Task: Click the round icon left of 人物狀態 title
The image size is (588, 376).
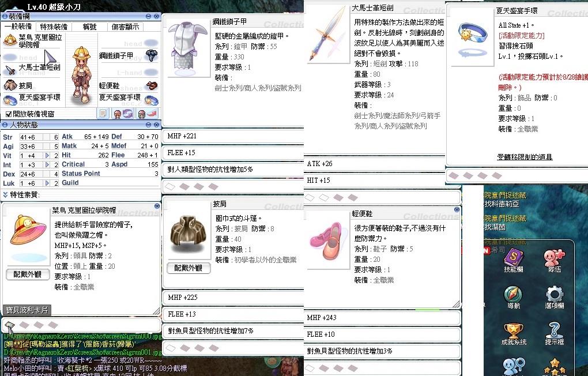Action: (x=5, y=125)
